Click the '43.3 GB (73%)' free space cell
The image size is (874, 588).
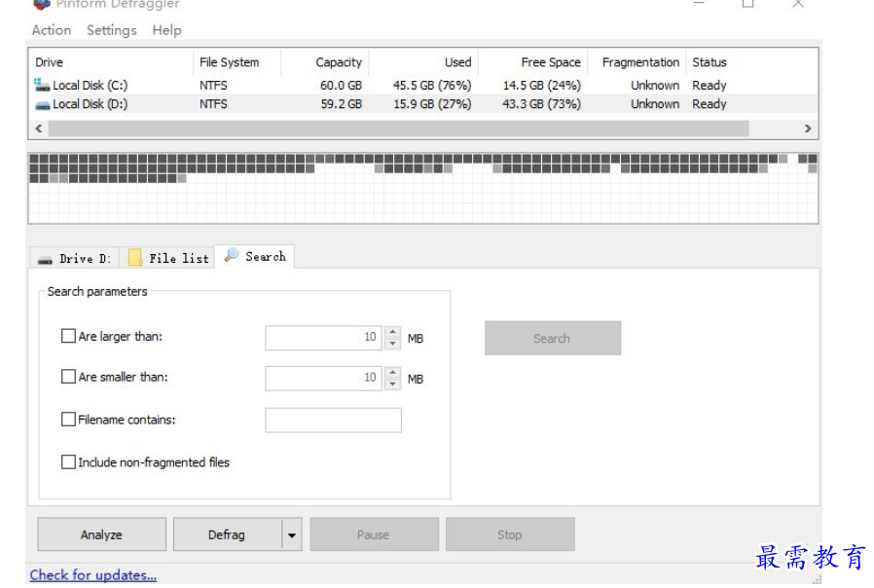(542, 104)
